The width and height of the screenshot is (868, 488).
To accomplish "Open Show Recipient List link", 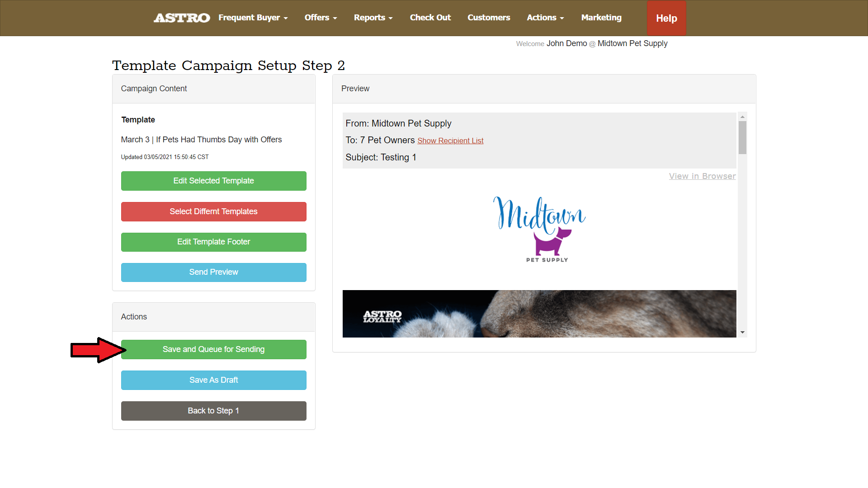I will (450, 141).
